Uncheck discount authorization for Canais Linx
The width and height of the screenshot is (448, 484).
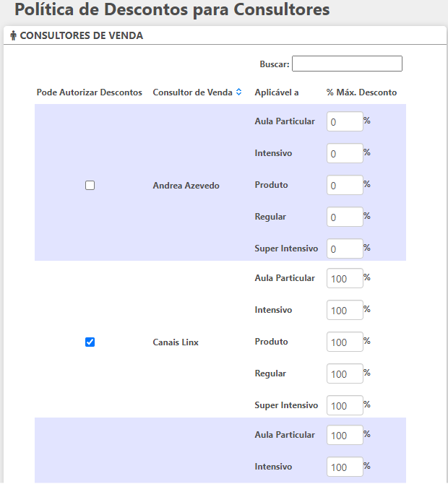pyautogui.click(x=90, y=342)
